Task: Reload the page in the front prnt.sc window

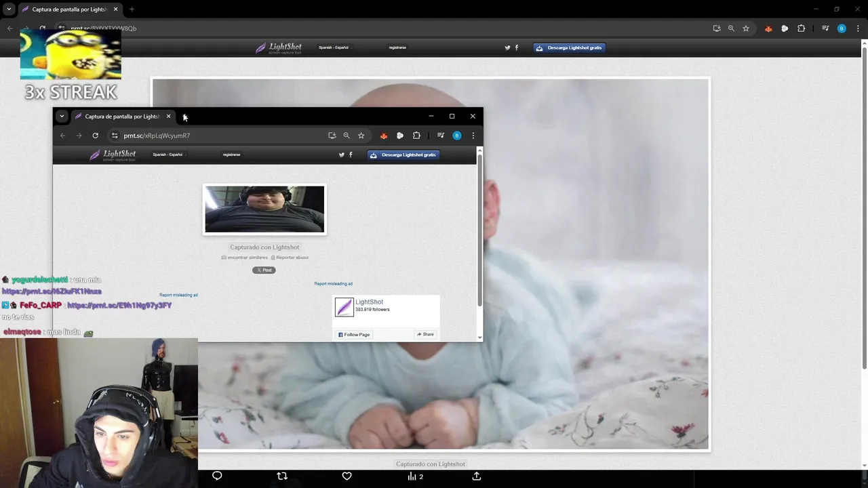Action: (x=95, y=136)
